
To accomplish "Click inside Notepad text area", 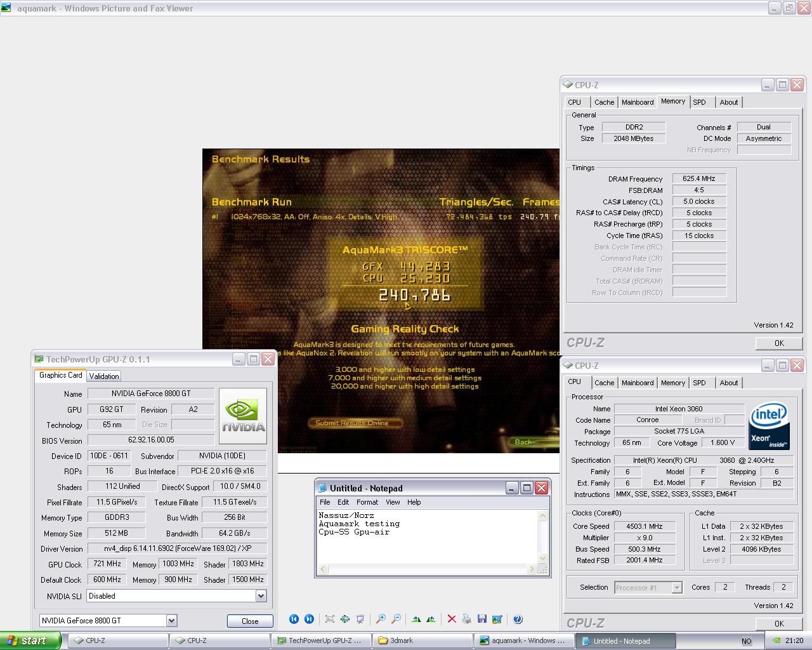I will 427,537.
